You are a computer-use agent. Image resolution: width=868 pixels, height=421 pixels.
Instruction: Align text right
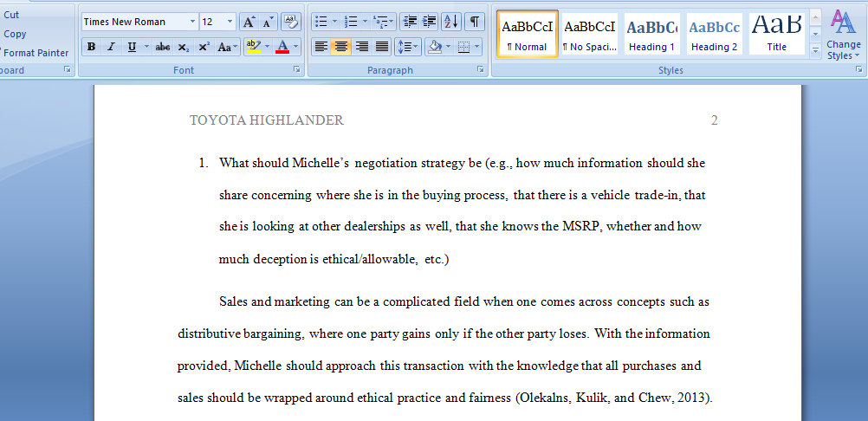(362, 47)
